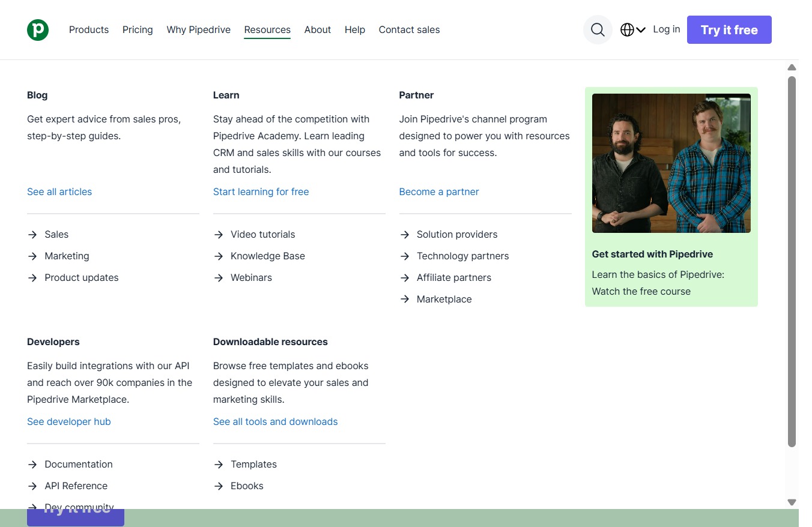Viewport: 812px width, 527px height.
Task: Open Templates link
Action: point(254,465)
